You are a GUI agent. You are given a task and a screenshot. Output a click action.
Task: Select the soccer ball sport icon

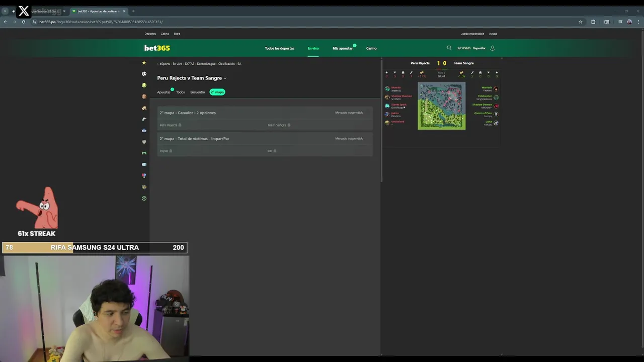coord(144,74)
